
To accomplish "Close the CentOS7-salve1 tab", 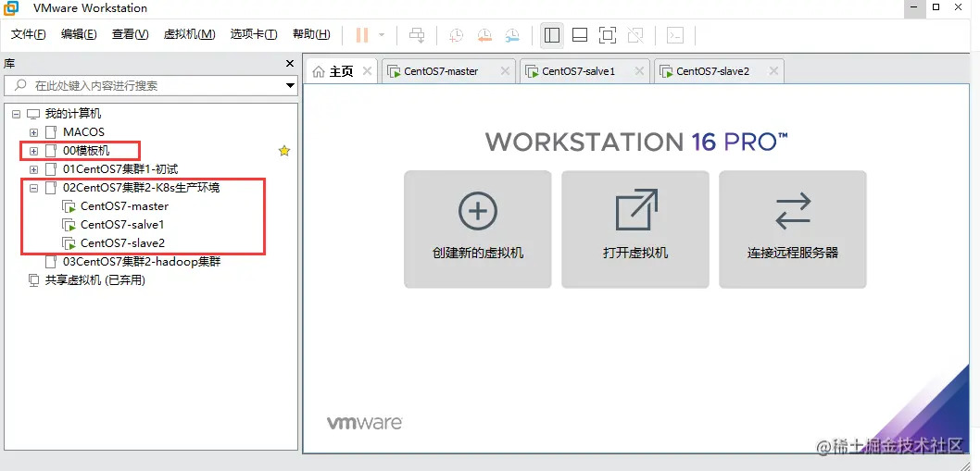I will 639,70.
